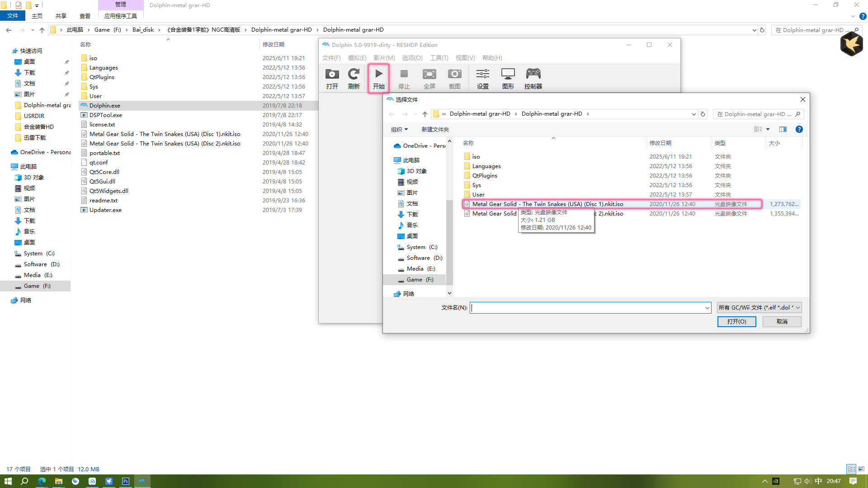Go up one folder in file dialog
This screenshot has height=488, width=868.
click(x=425, y=114)
